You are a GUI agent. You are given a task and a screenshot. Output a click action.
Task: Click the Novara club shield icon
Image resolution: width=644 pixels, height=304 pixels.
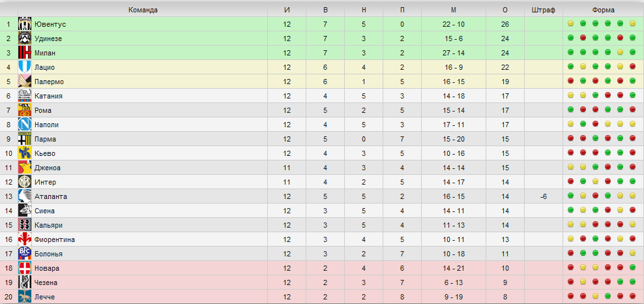point(25,268)
